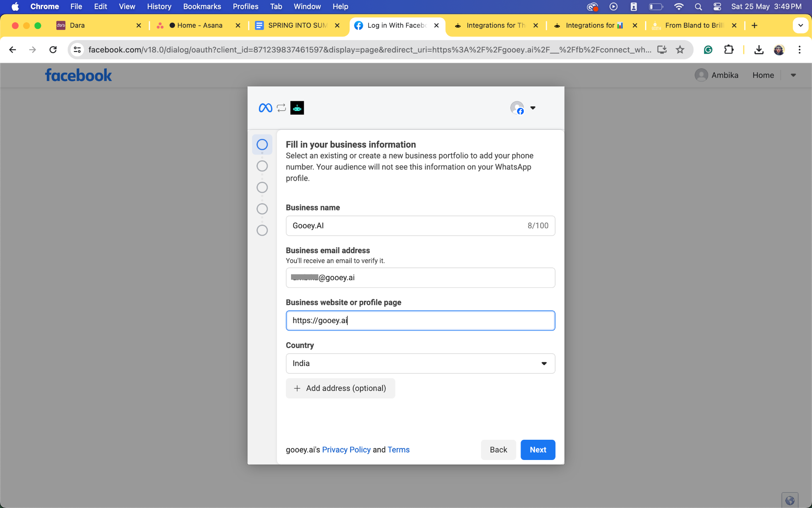Select the last step circle in sidebar
The height and width of the screenshot is (508, 812).
click(x=262, y=230)
